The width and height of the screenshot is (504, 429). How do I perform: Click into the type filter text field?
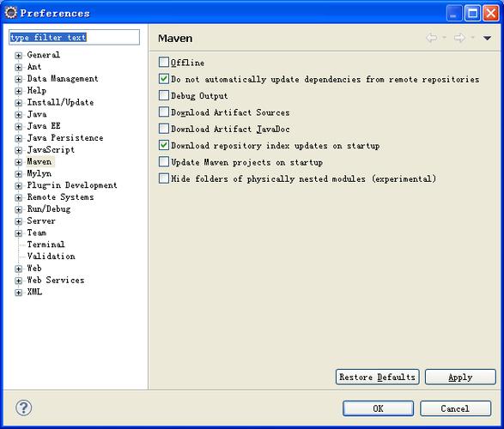click(74, 37)
